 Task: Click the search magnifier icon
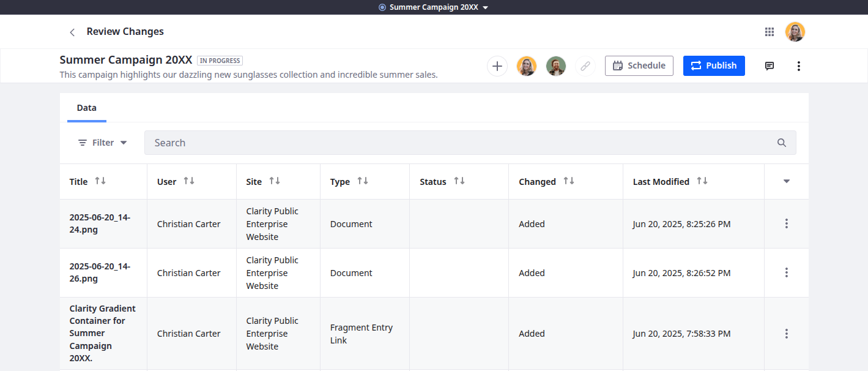781,143
